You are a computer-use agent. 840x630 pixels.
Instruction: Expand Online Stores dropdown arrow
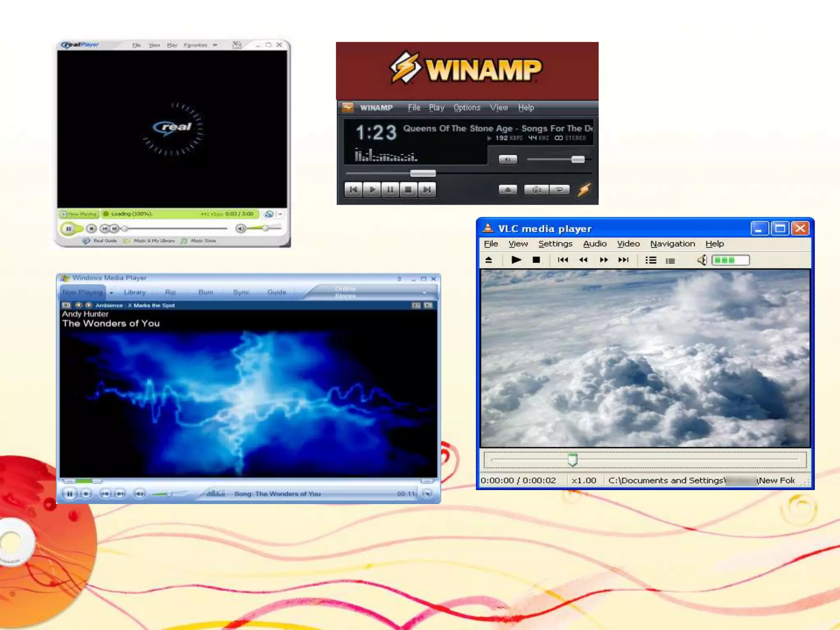pyautogui.click(x=424, y=292)
